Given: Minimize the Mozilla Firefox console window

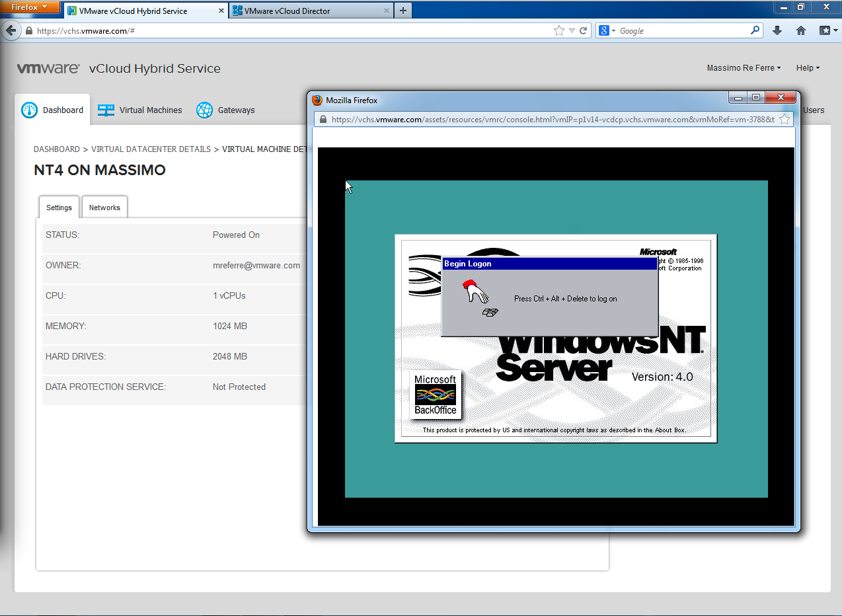Looking at the screenshot, I should (738, 98).
